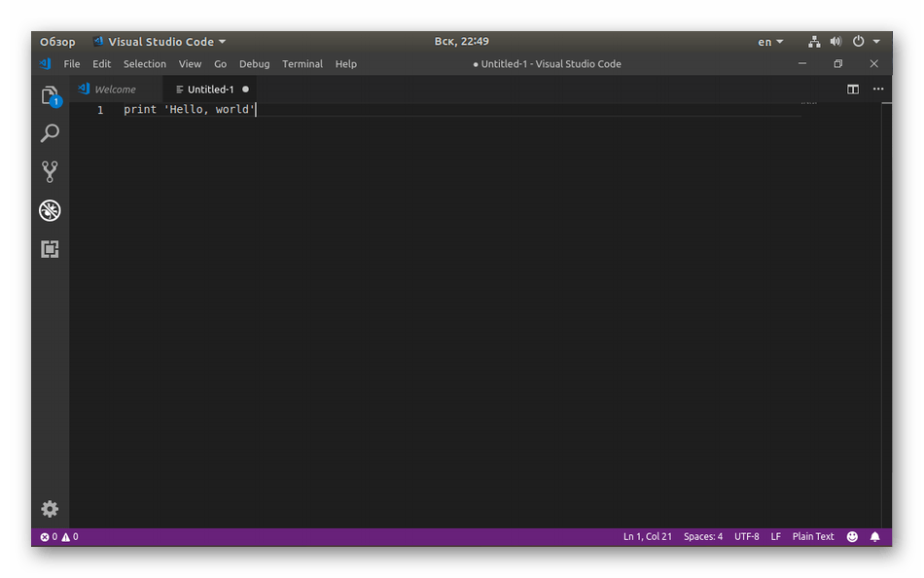Click the smiley feedback icon
The height and width of the screenshot is (578, 924).
click(852, 536)
